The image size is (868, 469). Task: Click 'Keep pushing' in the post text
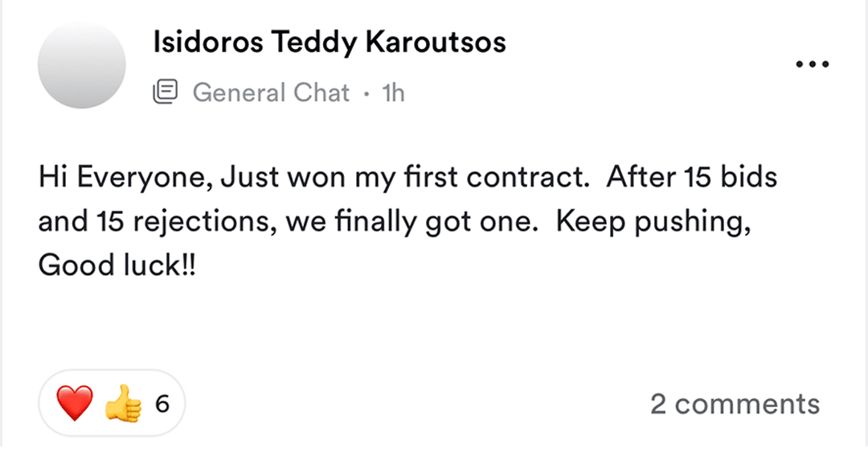654,221
